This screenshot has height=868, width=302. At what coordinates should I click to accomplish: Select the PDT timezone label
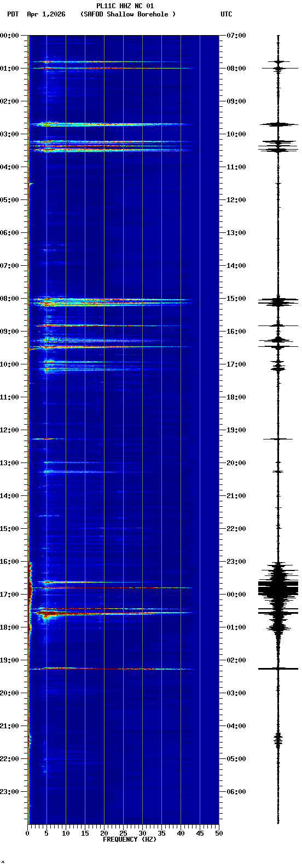click(x=13, y=14)
